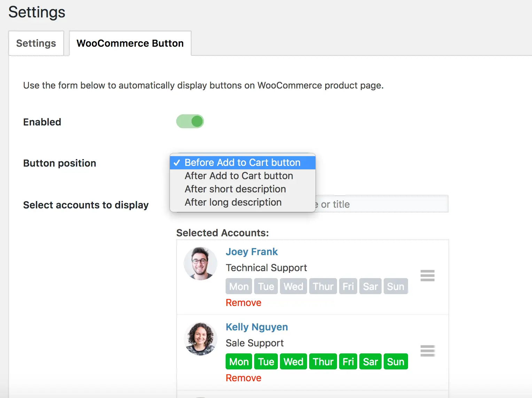532x398 pixels.
Task: Toggle the Enabled switch off
Action: 190,122
